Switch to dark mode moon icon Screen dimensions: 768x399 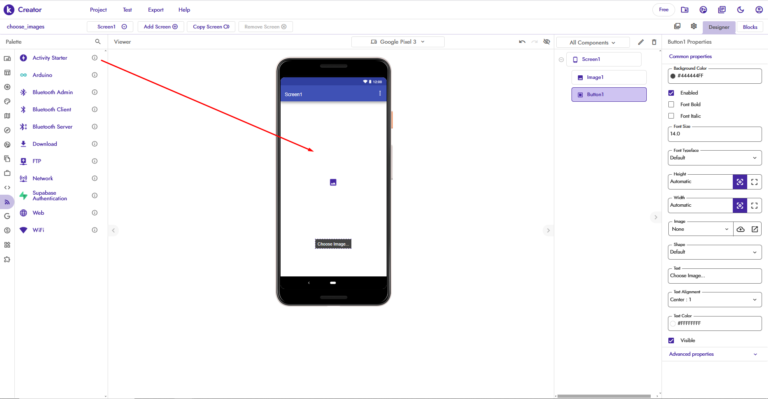(741, 9)
